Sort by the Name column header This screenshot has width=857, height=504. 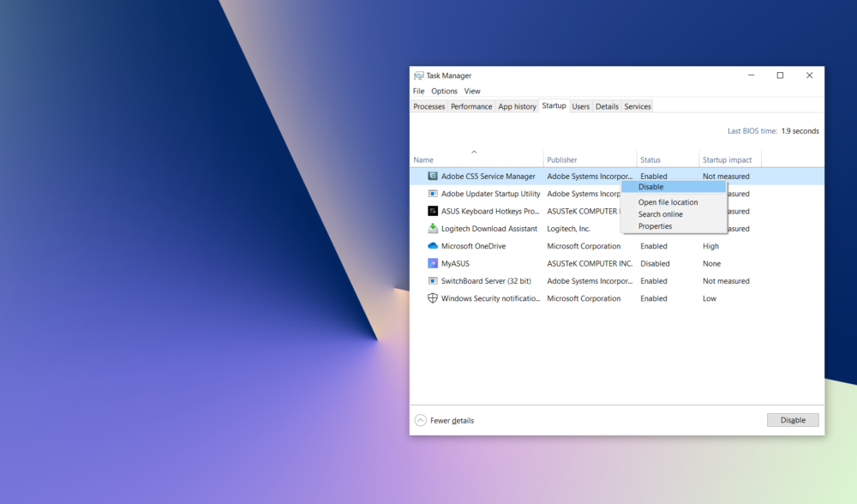(x=476, y=159)
